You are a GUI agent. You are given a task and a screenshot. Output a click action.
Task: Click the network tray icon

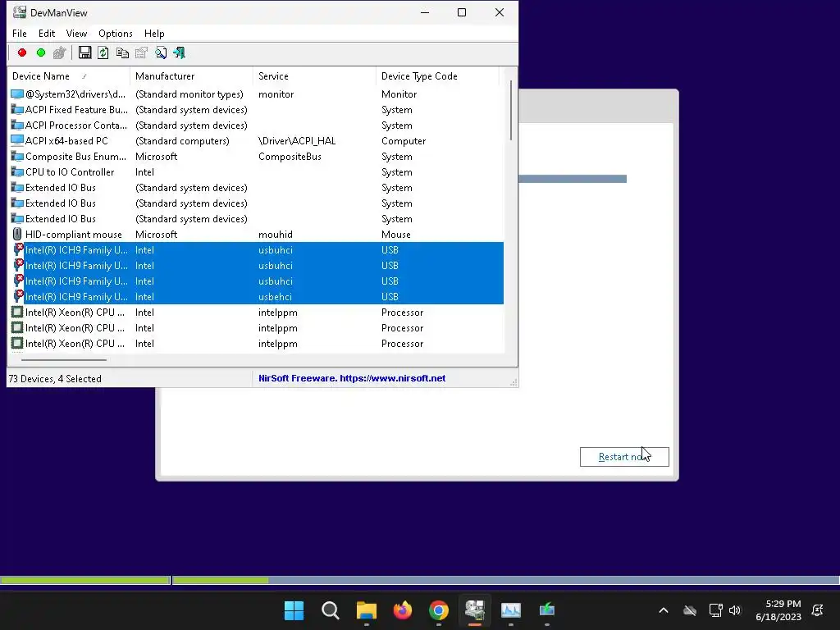pyautogui.click(x=715, y=610)
